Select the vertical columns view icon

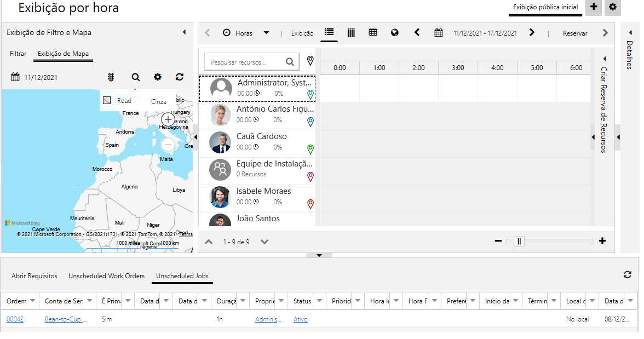click(x=351, y=32)
